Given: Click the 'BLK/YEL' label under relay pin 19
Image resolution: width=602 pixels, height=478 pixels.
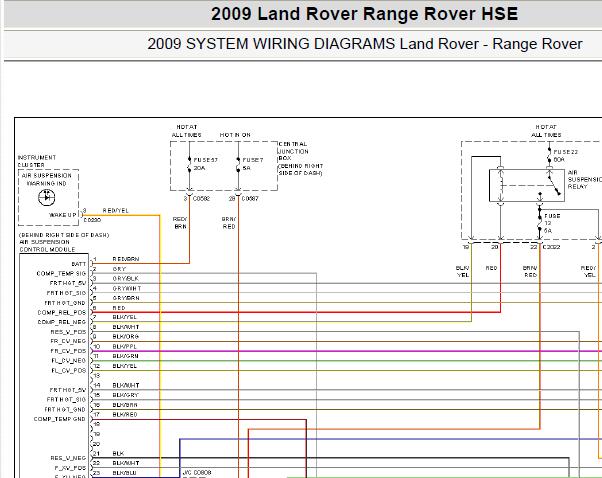Looking at the screenshot, I should pos(463,271).
